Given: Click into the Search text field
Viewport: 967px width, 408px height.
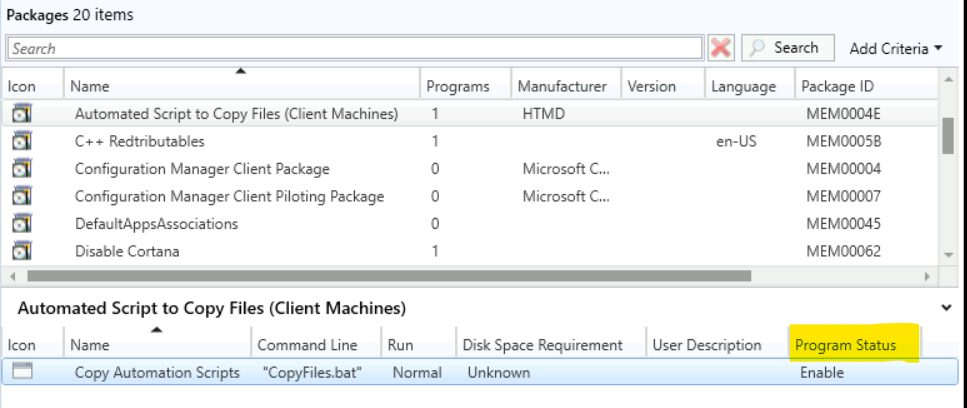Looking at the screenshot, I should coord(354,48).
